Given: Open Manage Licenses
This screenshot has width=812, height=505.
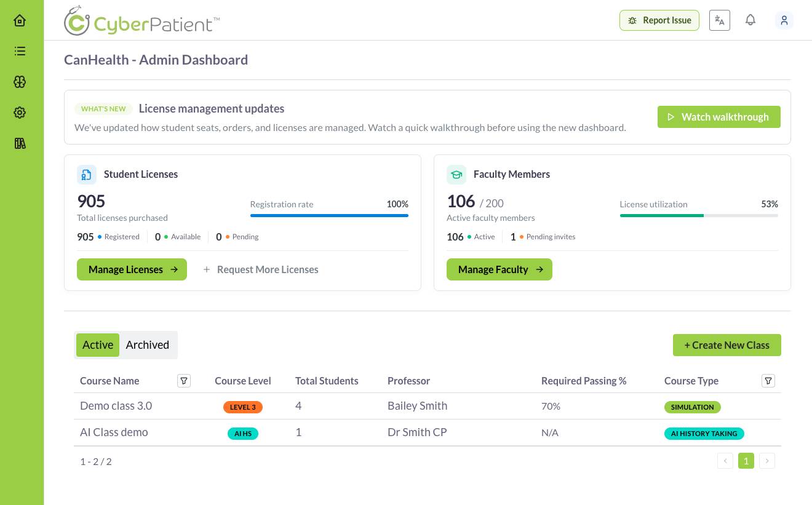Looking at the screenshot, I should point(132,269).
